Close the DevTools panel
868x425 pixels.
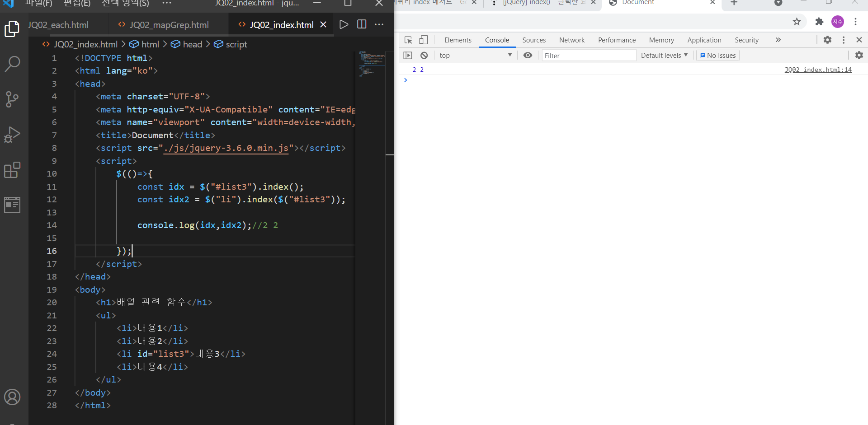tap(859, 40)
